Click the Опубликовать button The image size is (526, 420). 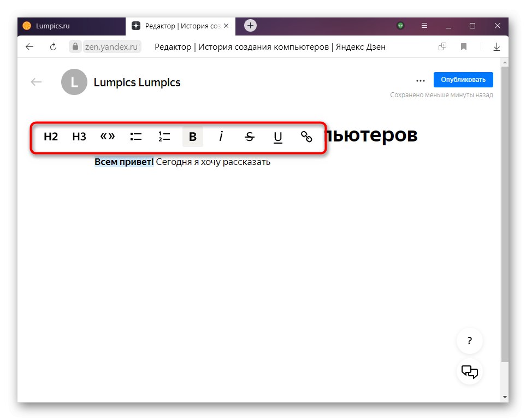point(463,79)
